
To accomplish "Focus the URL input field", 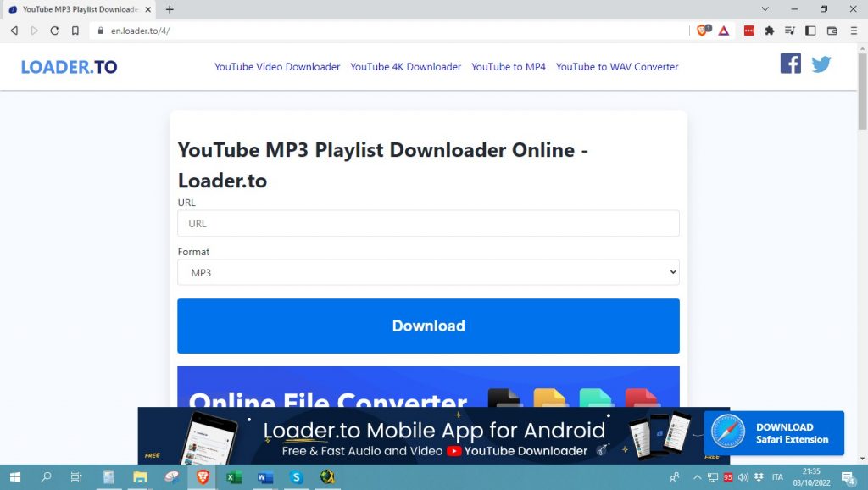I will coord(428,224).
